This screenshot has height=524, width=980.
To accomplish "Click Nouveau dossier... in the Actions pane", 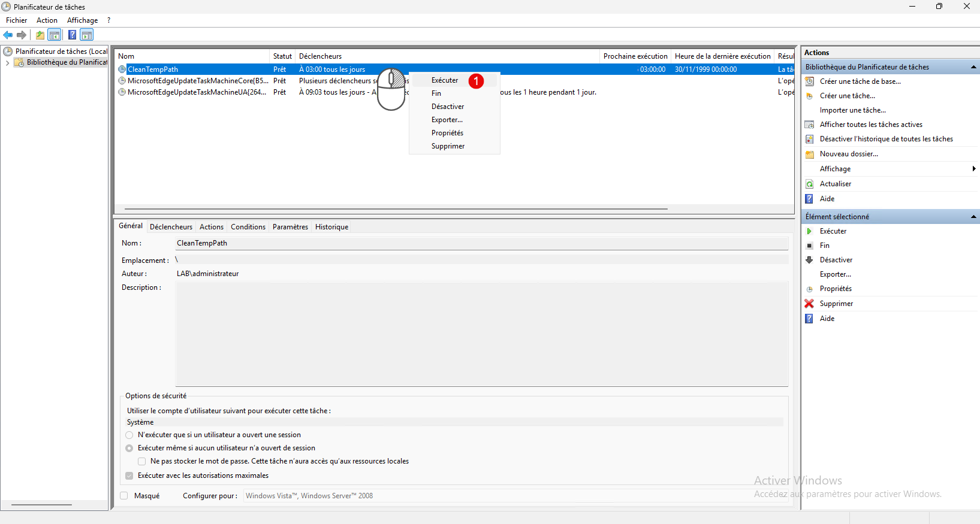I will pyautogui.click(x=849, y=154).
